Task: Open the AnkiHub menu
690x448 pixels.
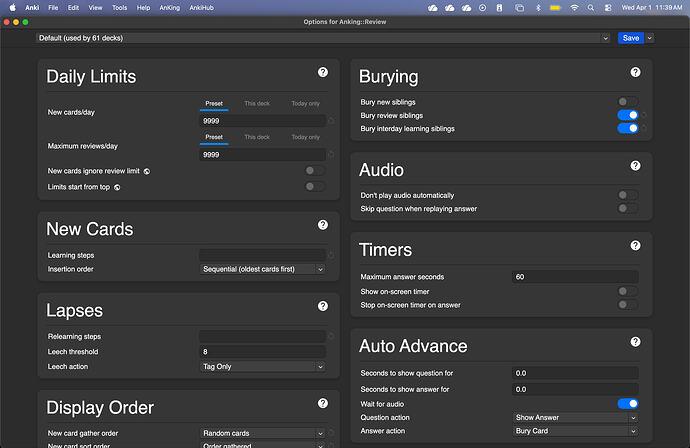Action: [x=202, y=7]
